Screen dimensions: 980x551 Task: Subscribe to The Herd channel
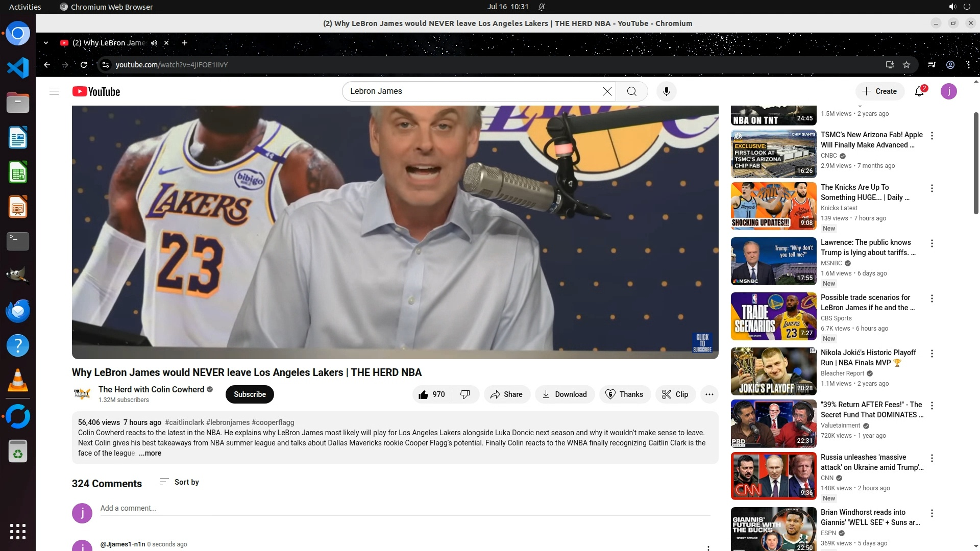point(250,394)
